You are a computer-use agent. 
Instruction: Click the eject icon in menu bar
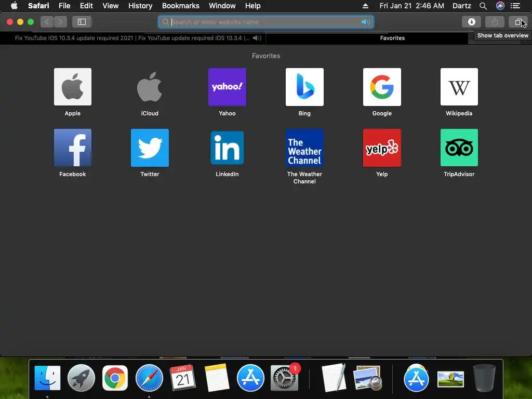tap(365, 6)
